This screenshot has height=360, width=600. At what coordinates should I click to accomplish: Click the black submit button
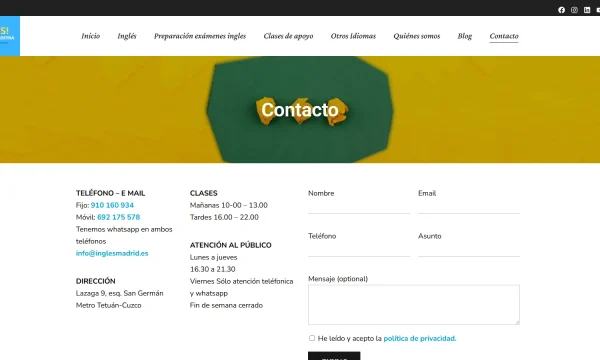[x=334, y=356]
